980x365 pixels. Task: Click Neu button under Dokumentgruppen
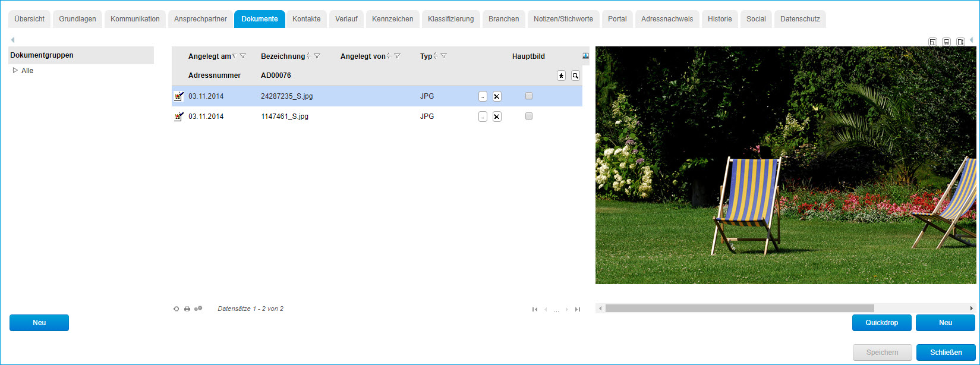(39, 323)
